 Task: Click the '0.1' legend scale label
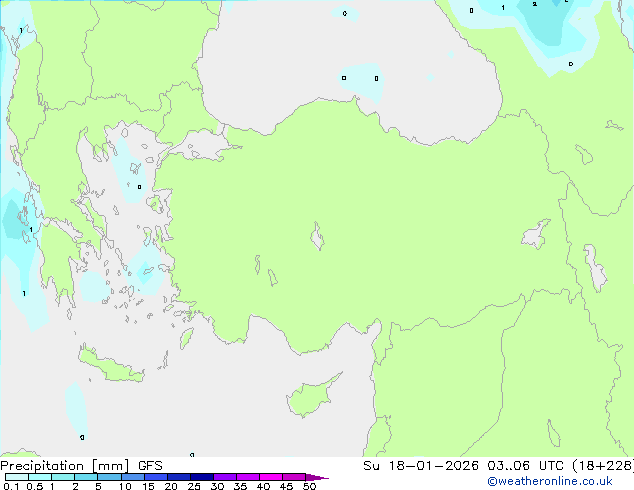pyautogui.click(x=11, y=486)
